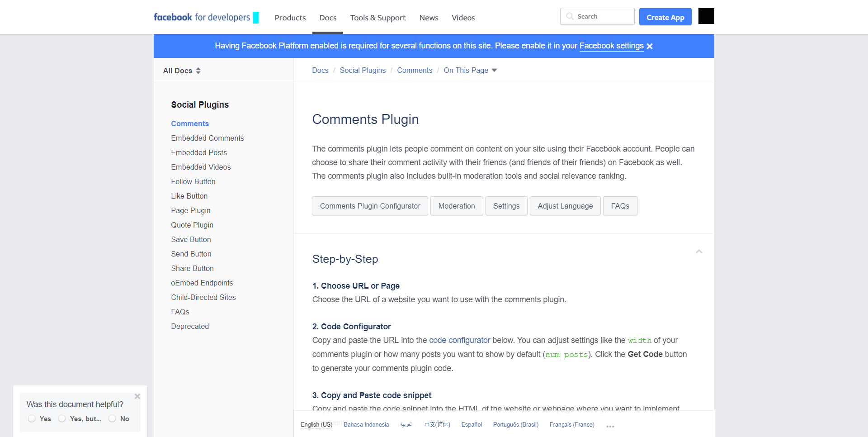The height and width of the screenshot is (437, 868).
Task: Go to Videos in top navigation
Action: tap(463, 18)
